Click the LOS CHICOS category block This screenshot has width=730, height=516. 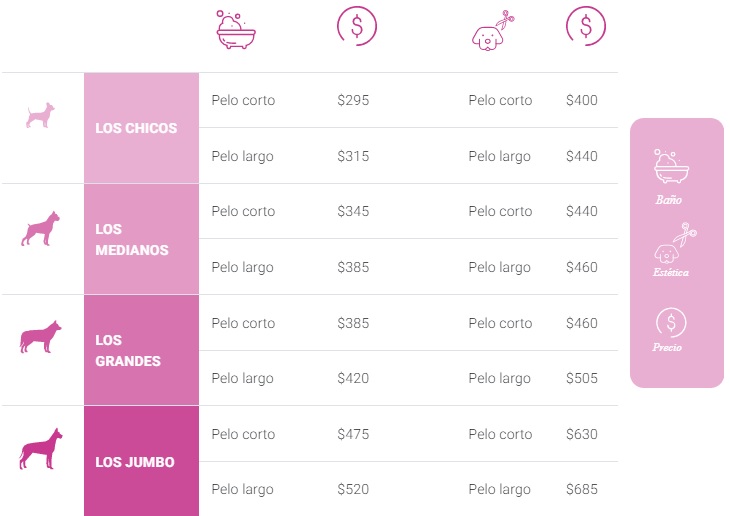142,128
